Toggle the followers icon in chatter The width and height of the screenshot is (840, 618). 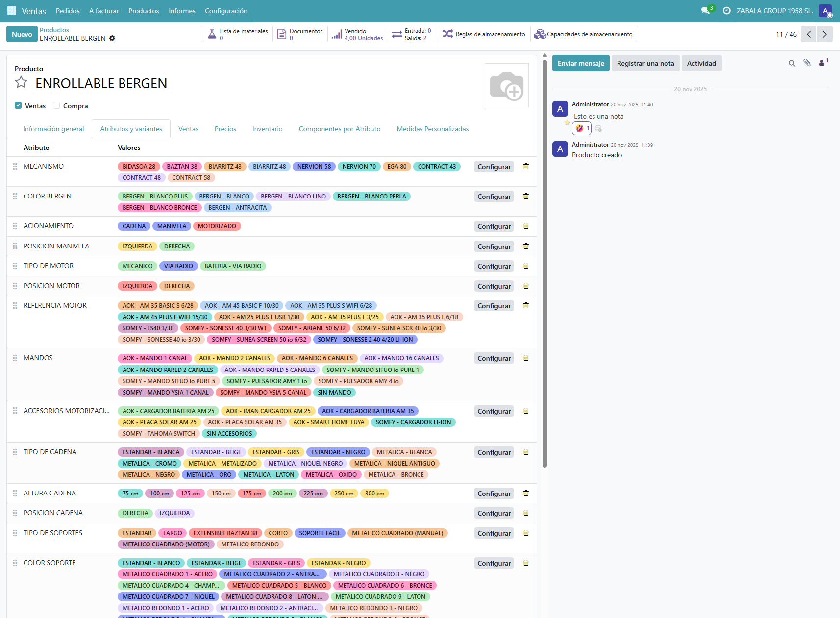pyautogui.click(x=823, y=62)
